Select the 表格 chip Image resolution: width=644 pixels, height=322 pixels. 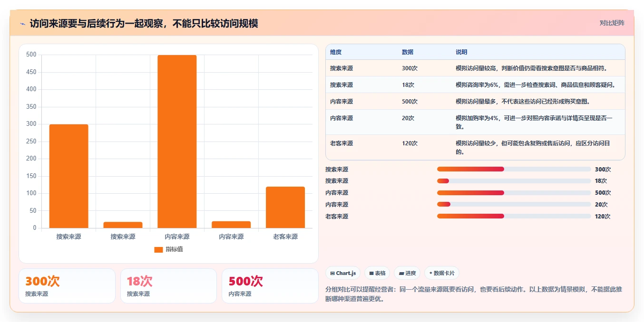point(377,273)
